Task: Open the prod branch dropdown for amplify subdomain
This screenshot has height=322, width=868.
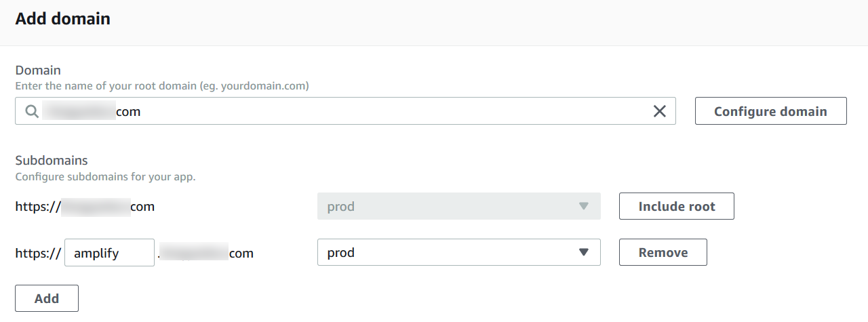Action: (458, 252)
